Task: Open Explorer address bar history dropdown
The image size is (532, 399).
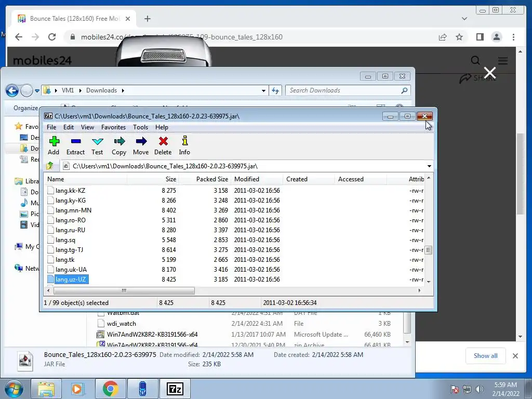Action: coord(263,90)
